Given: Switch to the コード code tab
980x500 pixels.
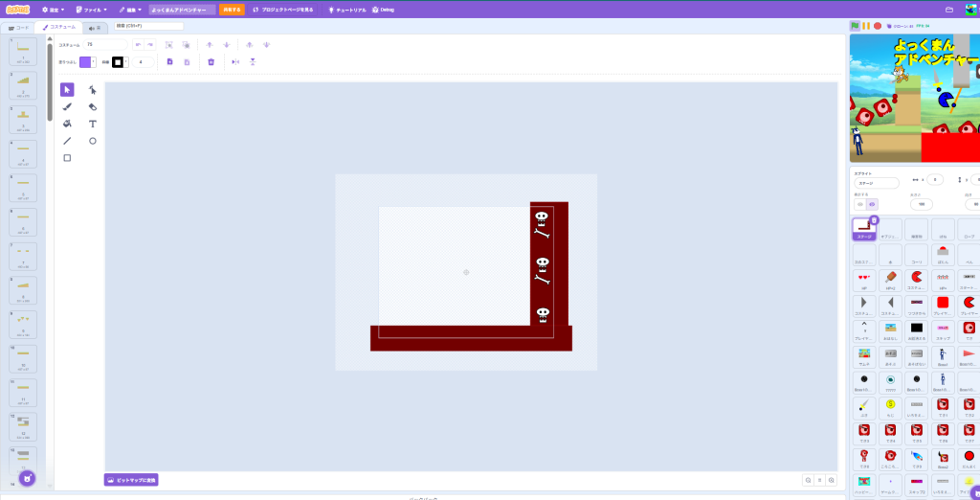Looking at the screenshot, I should [x=18, y=28].
